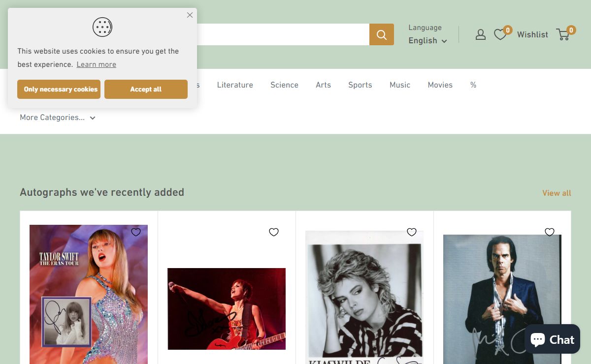Open the % sale category

pyautogui.click(x=473, y=85)
